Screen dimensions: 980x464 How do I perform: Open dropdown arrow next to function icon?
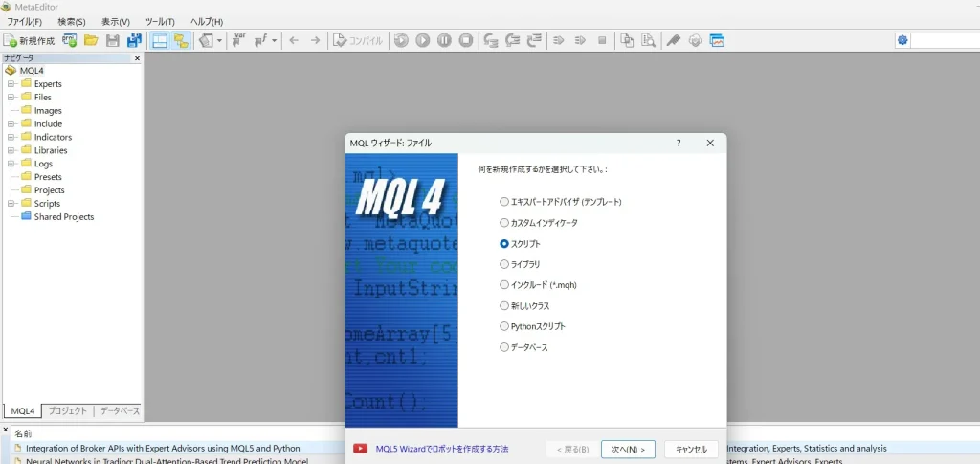click(x=275, y=40)
